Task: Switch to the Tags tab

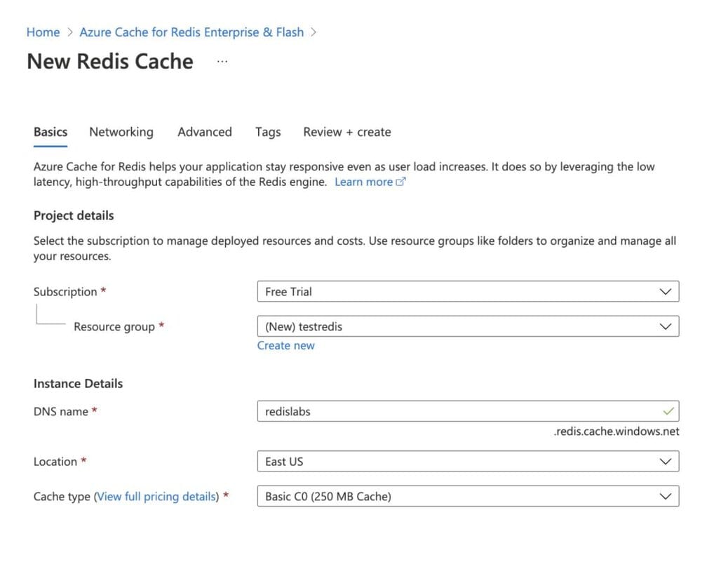Action: (x=267, y=132)
